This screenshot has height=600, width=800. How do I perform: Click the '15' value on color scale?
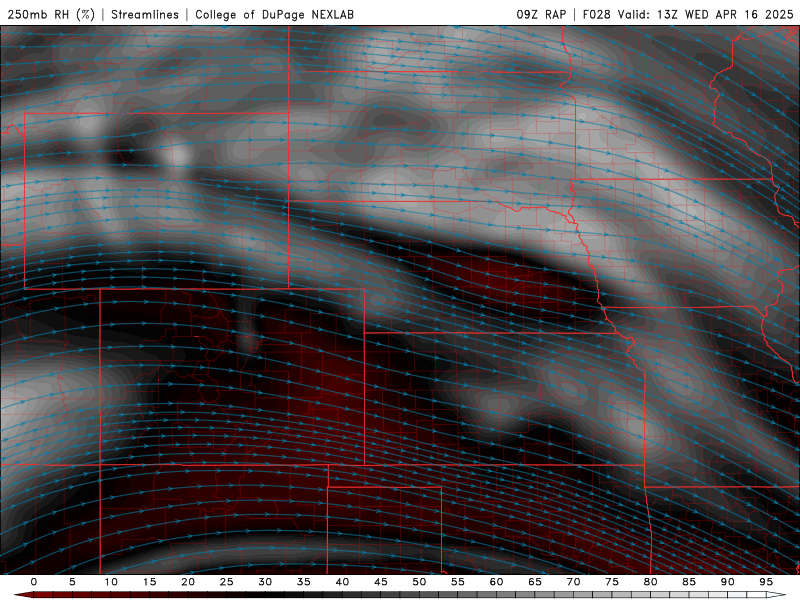point(149,582)
